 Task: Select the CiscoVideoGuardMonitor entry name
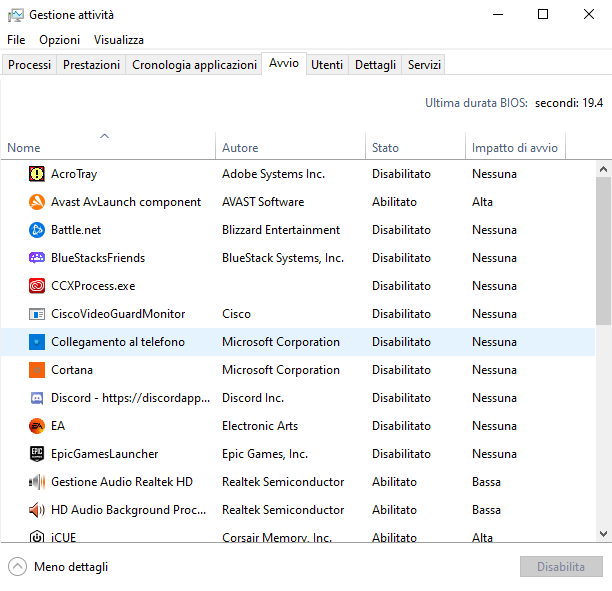[118, 314]
